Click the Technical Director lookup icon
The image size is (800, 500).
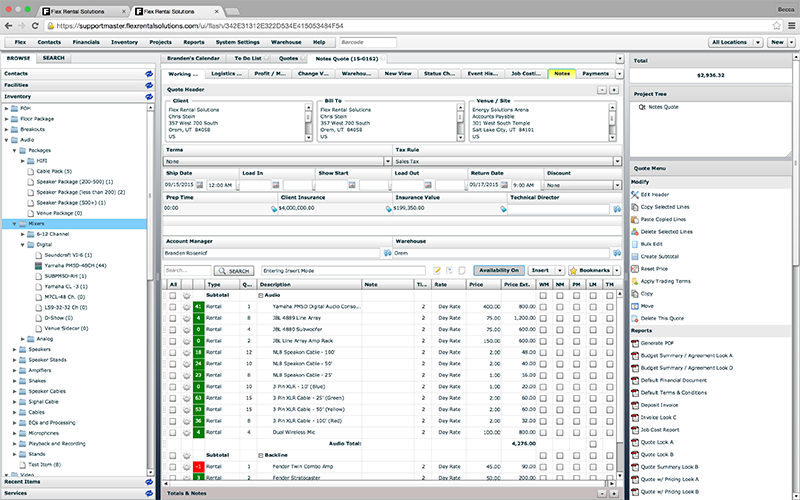click(x=617, y=209)
